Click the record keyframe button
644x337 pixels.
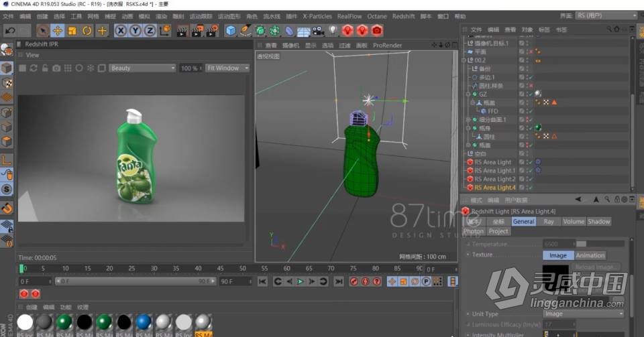pyautogui.click(x=354, y=281)
